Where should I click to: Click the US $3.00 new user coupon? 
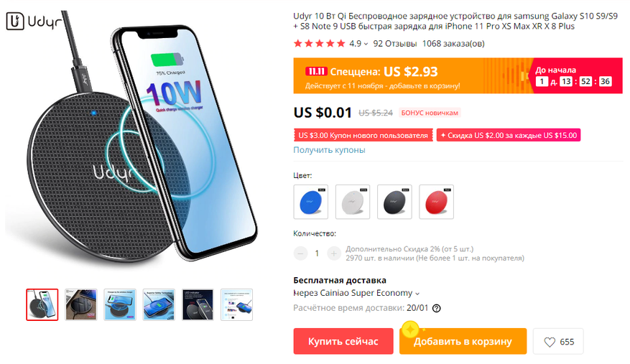point(363,136)
